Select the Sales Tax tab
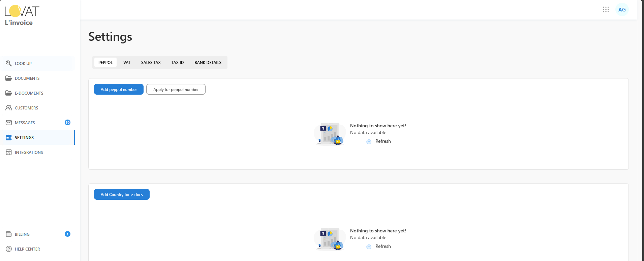Viewport: 644px width, 261px height. (x=151, y=62)
